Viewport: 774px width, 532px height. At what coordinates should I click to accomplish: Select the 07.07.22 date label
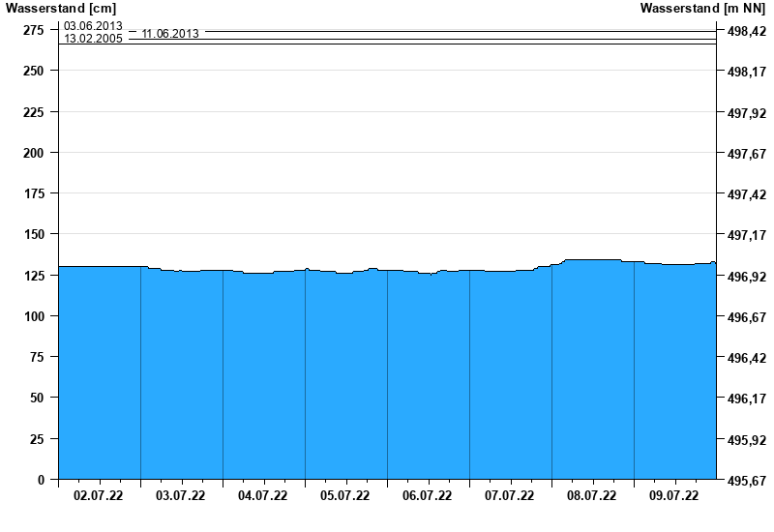510,496
